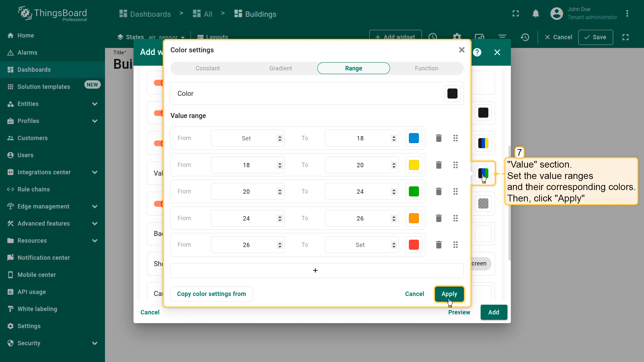Click the Apply button
The image size is (644, 362).
(x=449, y=294)
